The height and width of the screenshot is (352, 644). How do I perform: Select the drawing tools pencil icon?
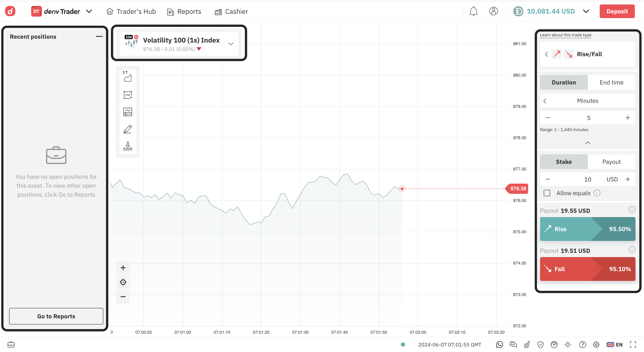128,129
